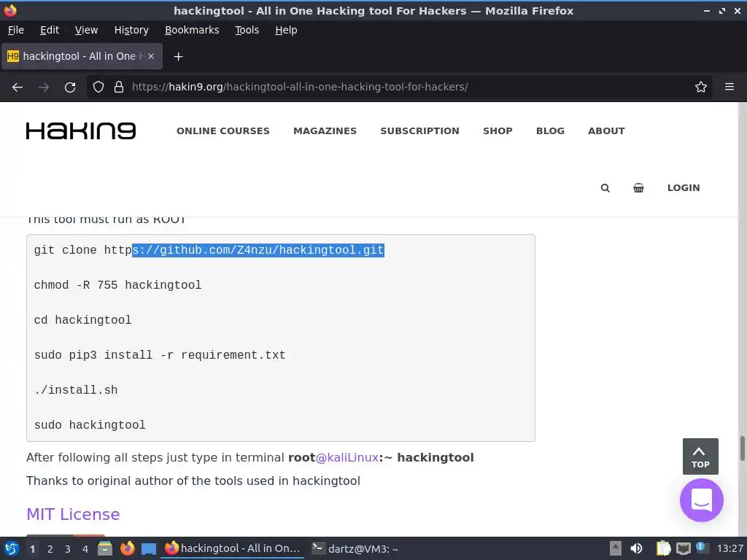Reload the current page
The height and width of the screenshot is (560, 747).
pos(70,87)
